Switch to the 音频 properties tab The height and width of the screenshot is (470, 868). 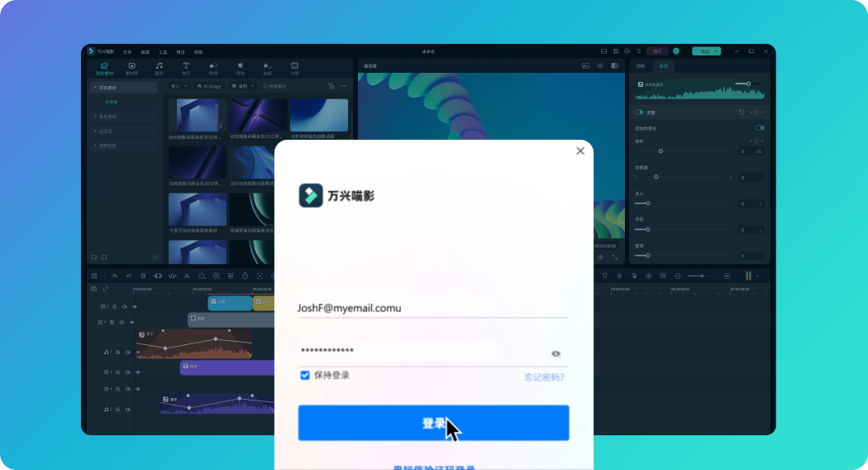tap(663, 65)
